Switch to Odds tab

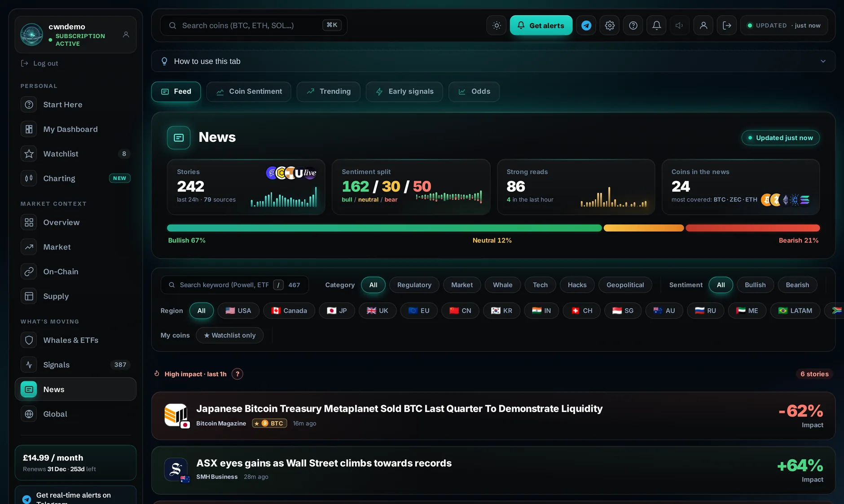pos(474,92)
